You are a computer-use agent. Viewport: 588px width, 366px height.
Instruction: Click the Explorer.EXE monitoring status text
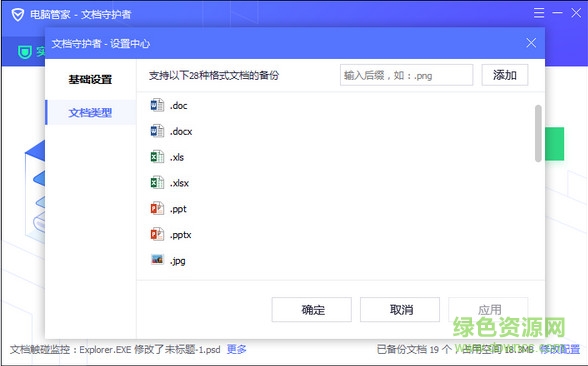[x=115, y=350]
